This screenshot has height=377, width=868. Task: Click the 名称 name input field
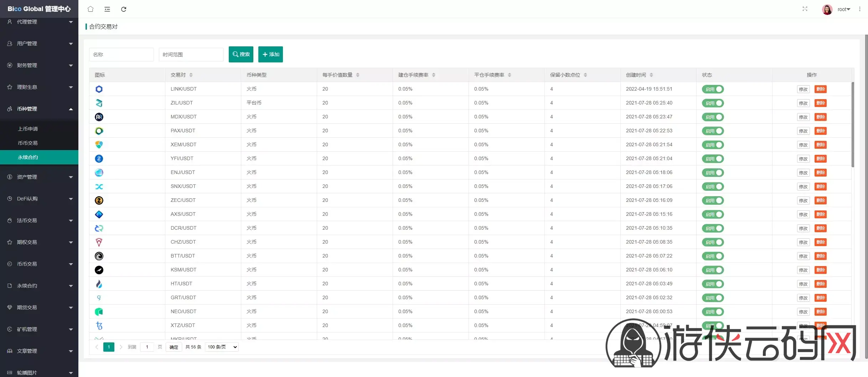coord(121,55)
